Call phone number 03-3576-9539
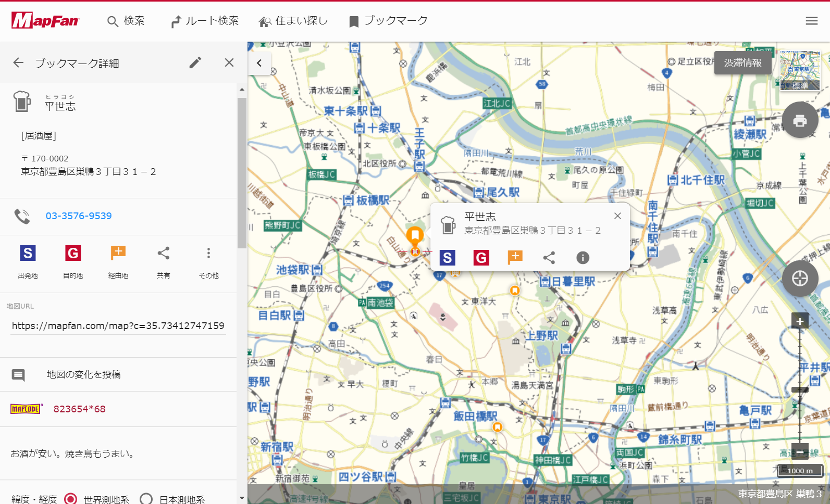830x504 pixels. click(x=79, y=216)
